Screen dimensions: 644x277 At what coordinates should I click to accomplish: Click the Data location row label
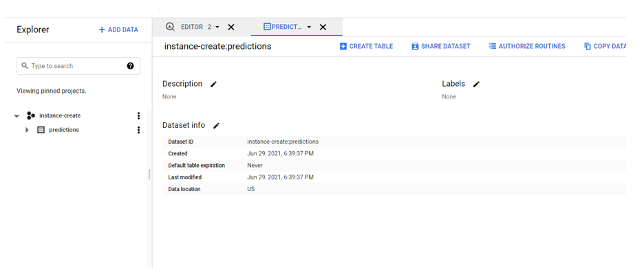[x=184, y=189]
